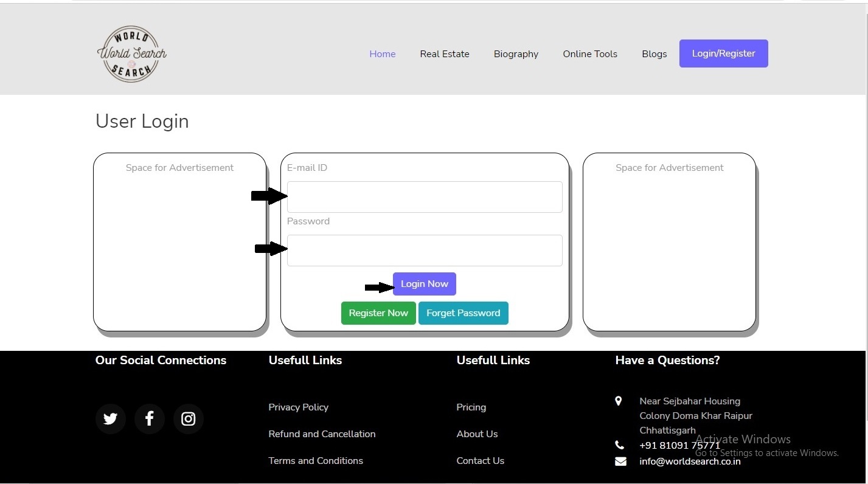Click the left Space for Advertisement box
The image size is (868, 484).
pos(179,242)
